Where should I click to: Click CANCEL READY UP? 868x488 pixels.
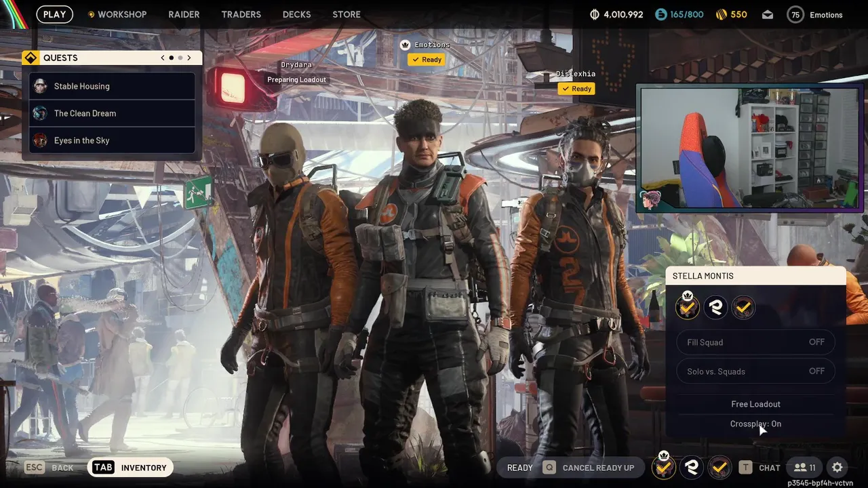click(598, 468)
